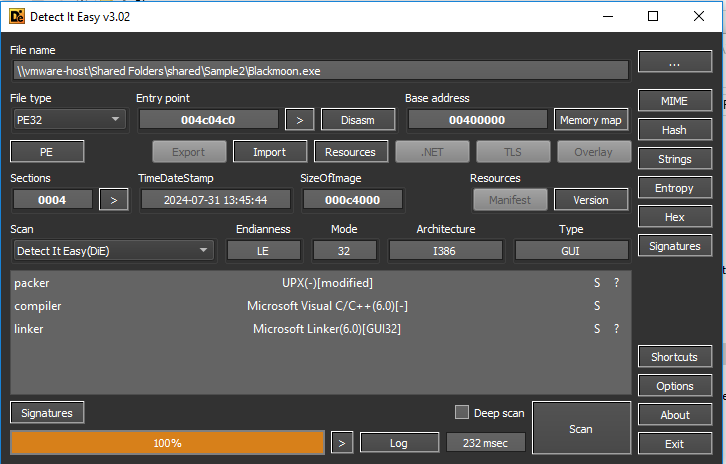
Task: Select the Microsoft Visual C/C++(6.0)[-] compiler result
Action: (327, 306)
